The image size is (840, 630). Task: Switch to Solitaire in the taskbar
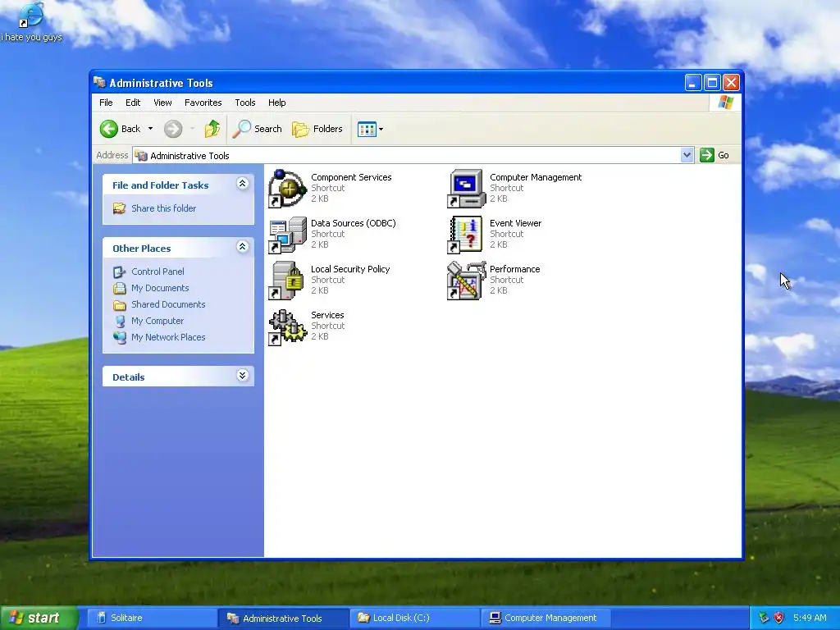pos(151,618)
